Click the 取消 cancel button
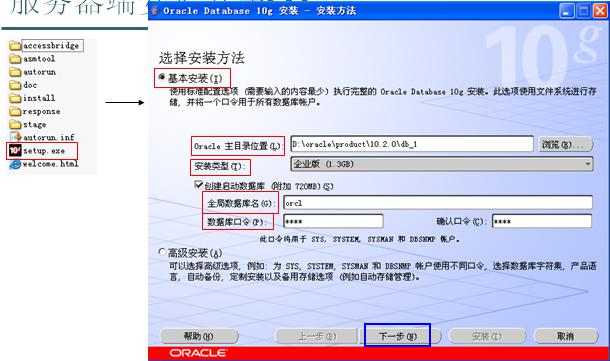 coord(566,336)
